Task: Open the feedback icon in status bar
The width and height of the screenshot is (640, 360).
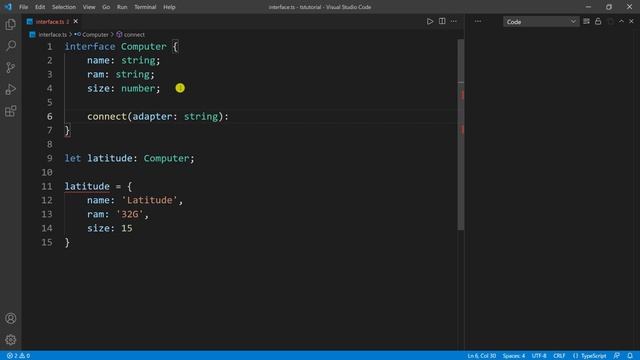Action: pyautogui.click(x=617, y=356)
